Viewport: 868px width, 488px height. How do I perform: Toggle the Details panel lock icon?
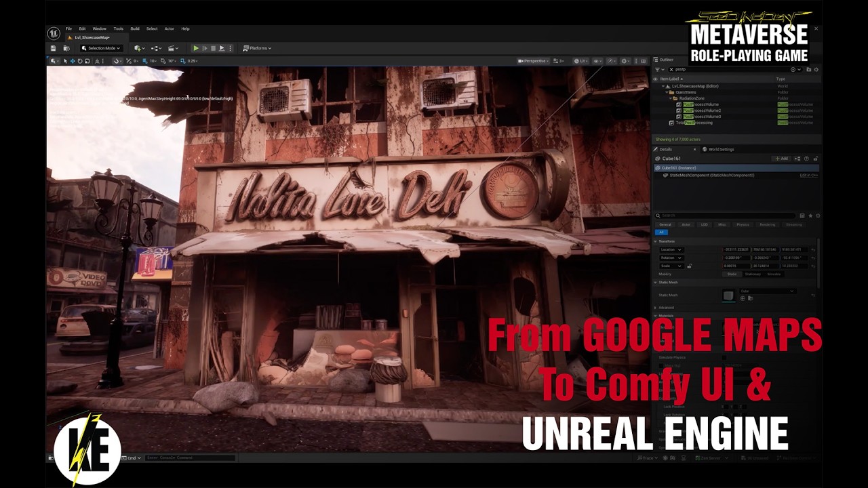pos(815,159)
